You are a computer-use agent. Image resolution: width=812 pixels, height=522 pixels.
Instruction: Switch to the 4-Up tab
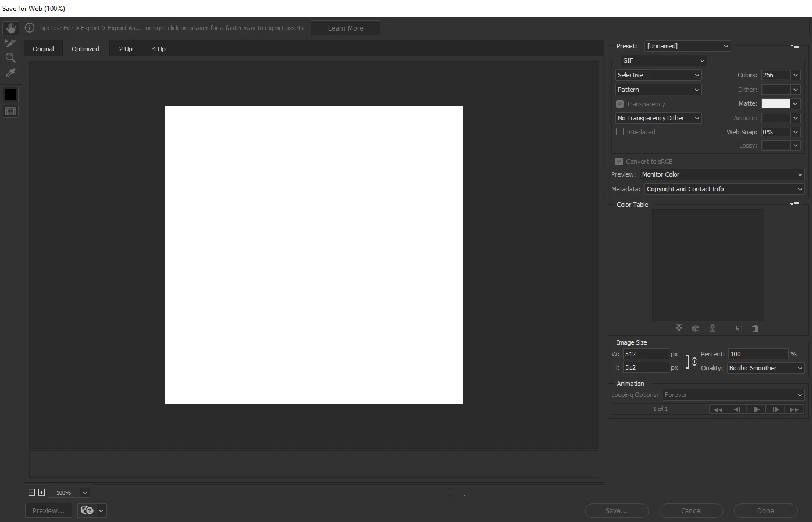point(159,49)
